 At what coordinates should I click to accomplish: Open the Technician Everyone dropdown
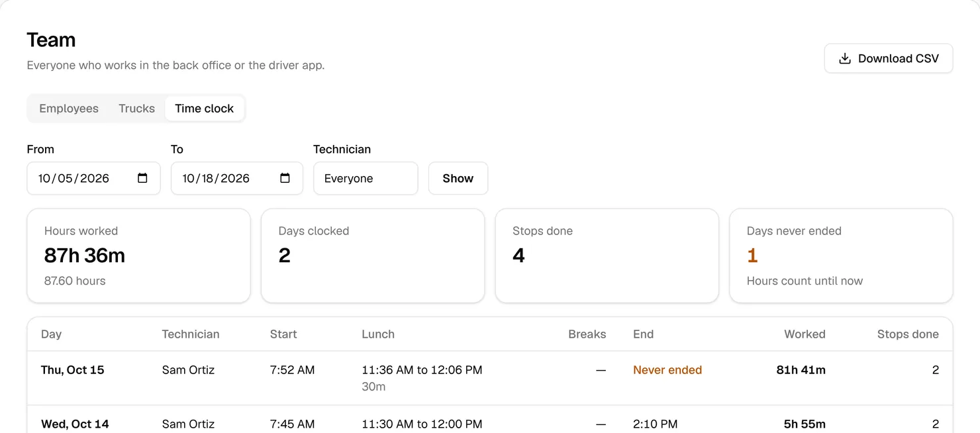click(366, 178)
